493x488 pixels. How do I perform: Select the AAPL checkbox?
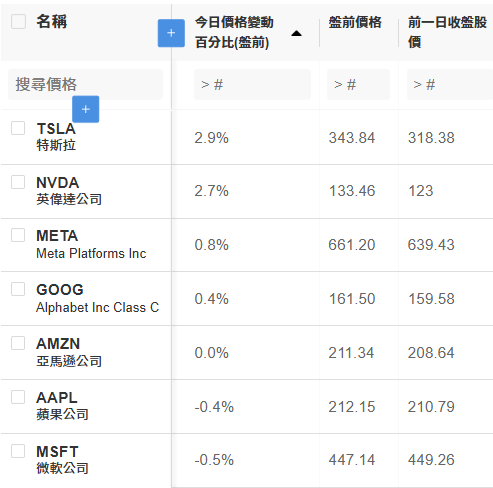tap(18, 397)
